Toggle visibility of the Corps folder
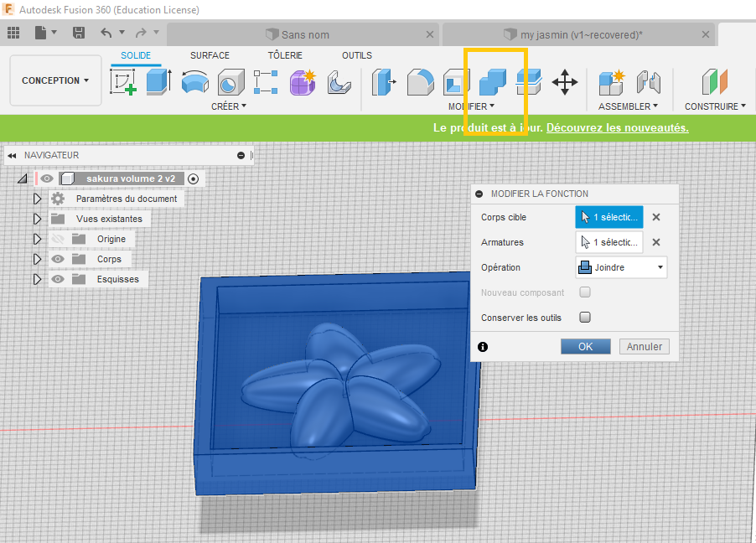This screenshot has height=543, width=756. (x=58, y=259)
